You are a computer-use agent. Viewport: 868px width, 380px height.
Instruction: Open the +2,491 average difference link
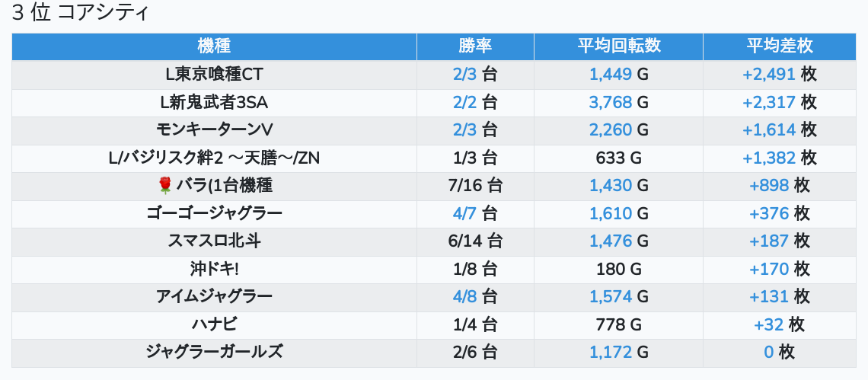(x=769, y=75)
